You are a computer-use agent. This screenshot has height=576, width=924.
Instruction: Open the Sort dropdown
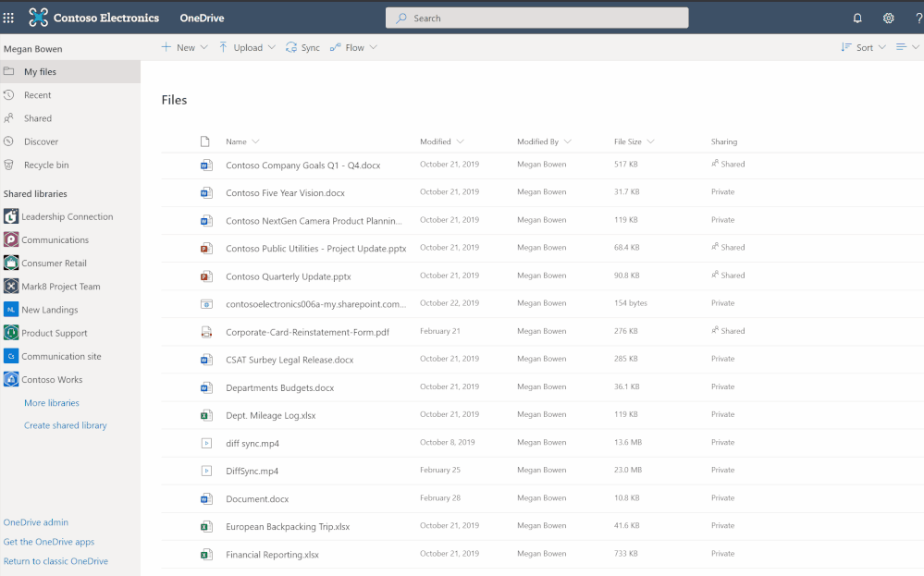(x=863, y=47)
